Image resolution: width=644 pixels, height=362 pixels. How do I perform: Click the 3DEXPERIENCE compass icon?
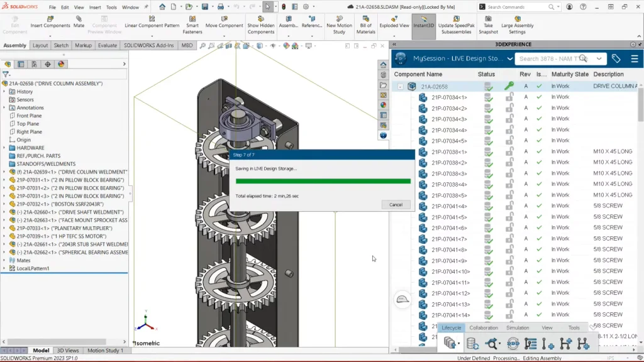[401, 58]
